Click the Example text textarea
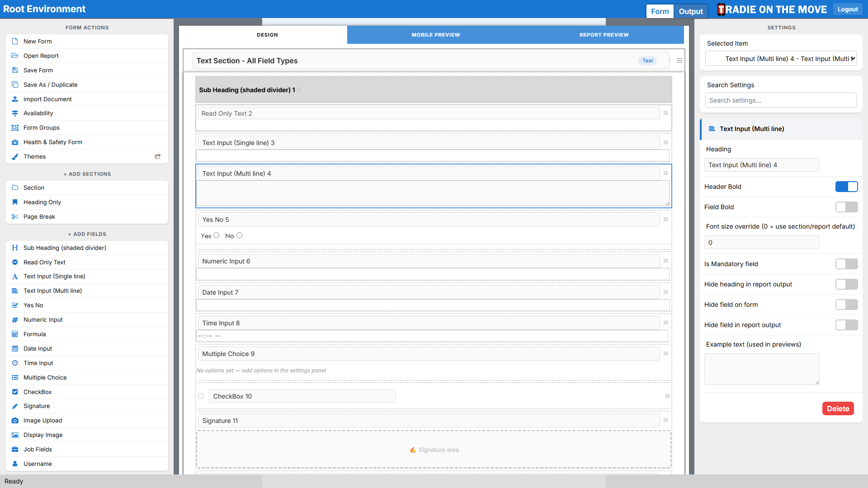The width and height of the screenshot is (868, 488). [762, 369]
